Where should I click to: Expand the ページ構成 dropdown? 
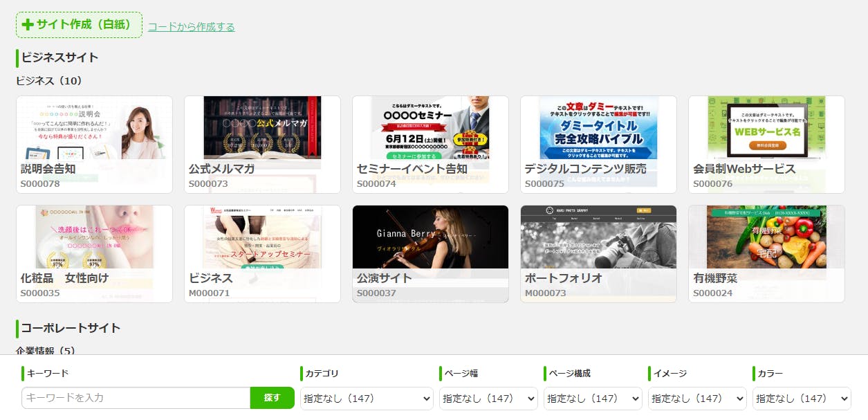tap(593, 399)
